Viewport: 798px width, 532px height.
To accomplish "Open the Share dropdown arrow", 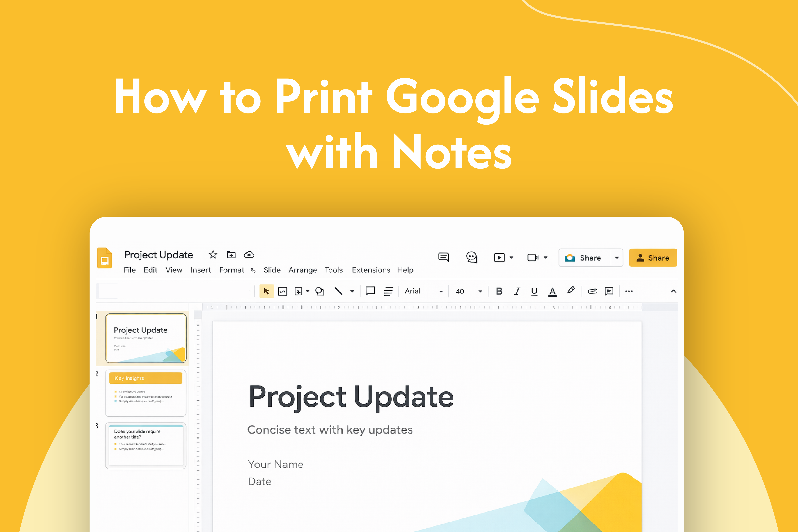I will tap(617, 258).
